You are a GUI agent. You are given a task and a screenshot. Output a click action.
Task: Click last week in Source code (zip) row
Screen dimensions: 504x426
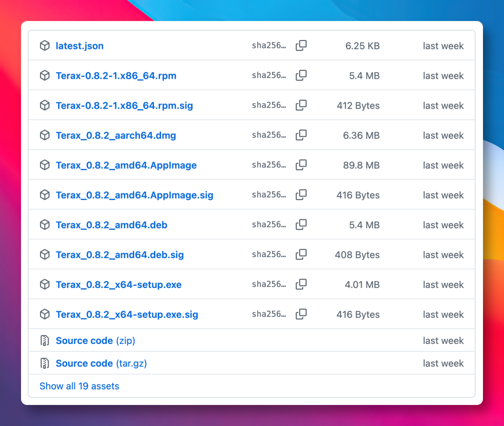443,341
